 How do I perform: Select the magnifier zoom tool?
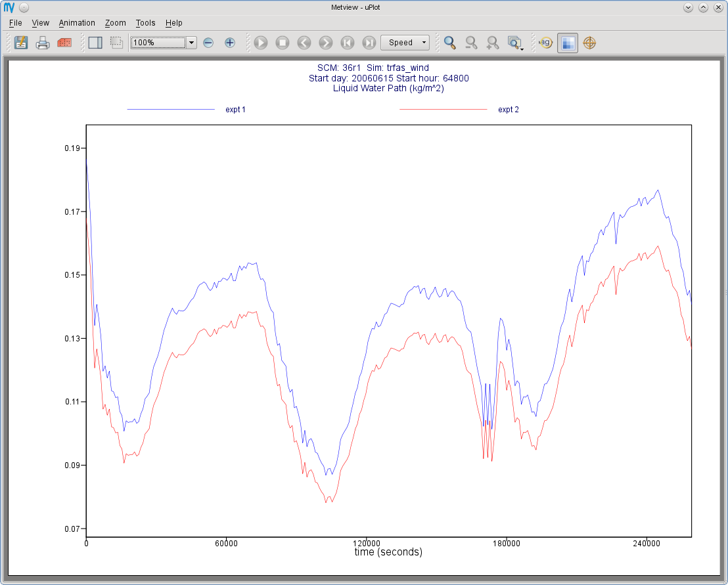[449, 43]
